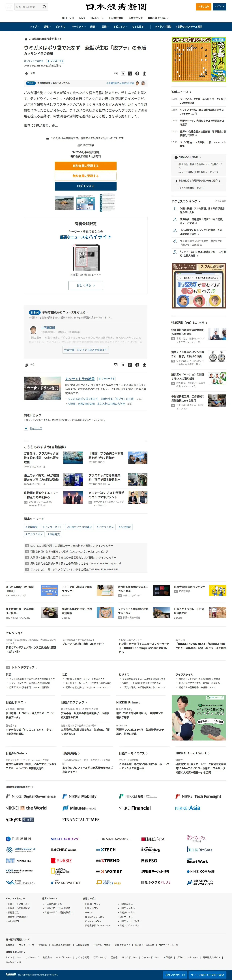
Task: Expand the ビジネス navigation dropdown
Action: coord(61,27)
